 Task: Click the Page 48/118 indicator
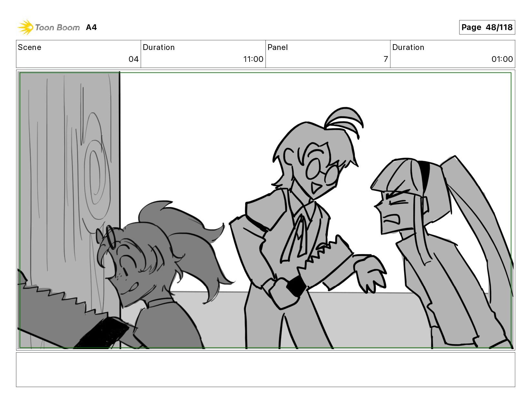pos(487,27)
